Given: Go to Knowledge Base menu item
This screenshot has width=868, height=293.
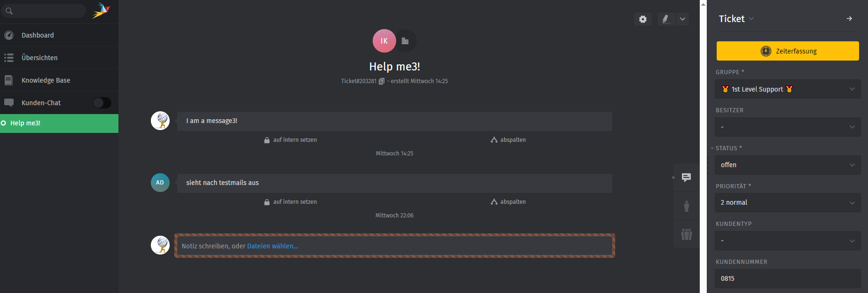Looking at the screenshot, I should click(46, 80).
